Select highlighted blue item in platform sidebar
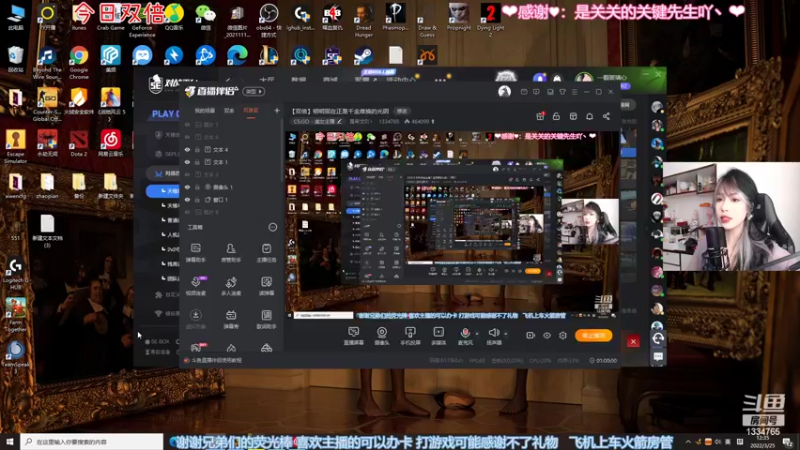The width and height of the screenshot is (800, 450). (163, 191)
